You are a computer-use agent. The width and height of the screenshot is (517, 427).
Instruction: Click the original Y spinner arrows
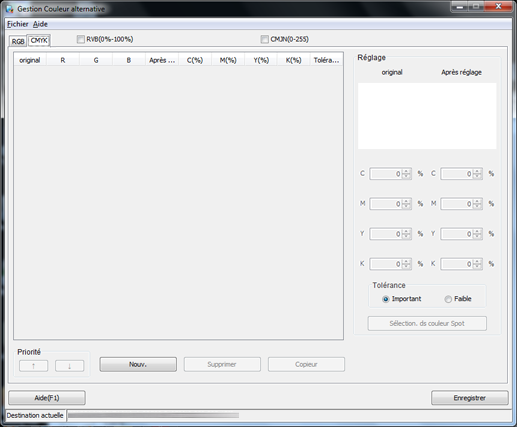click(406, 234)
